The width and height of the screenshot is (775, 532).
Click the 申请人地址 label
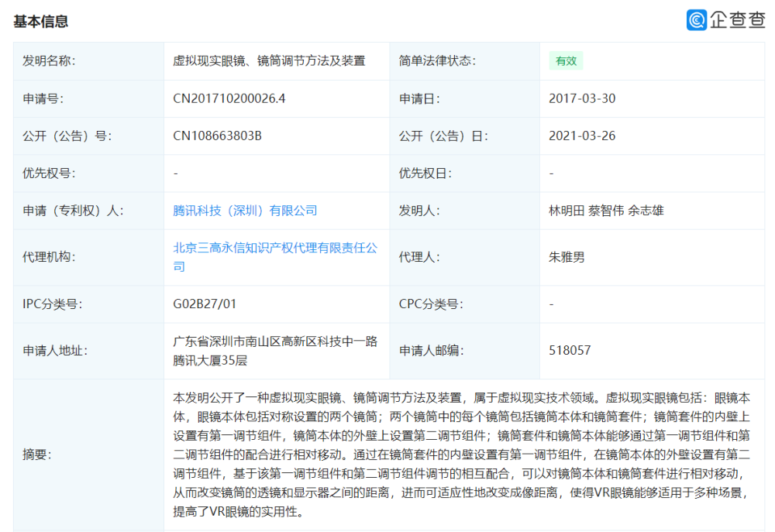click(x=55, y=351)
